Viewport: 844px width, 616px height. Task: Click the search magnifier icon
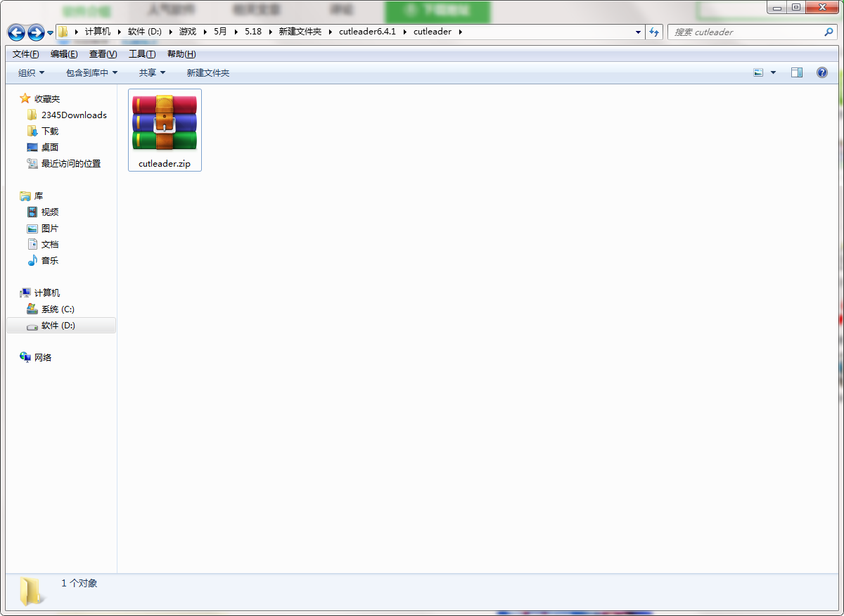click(x=829, y=32)
